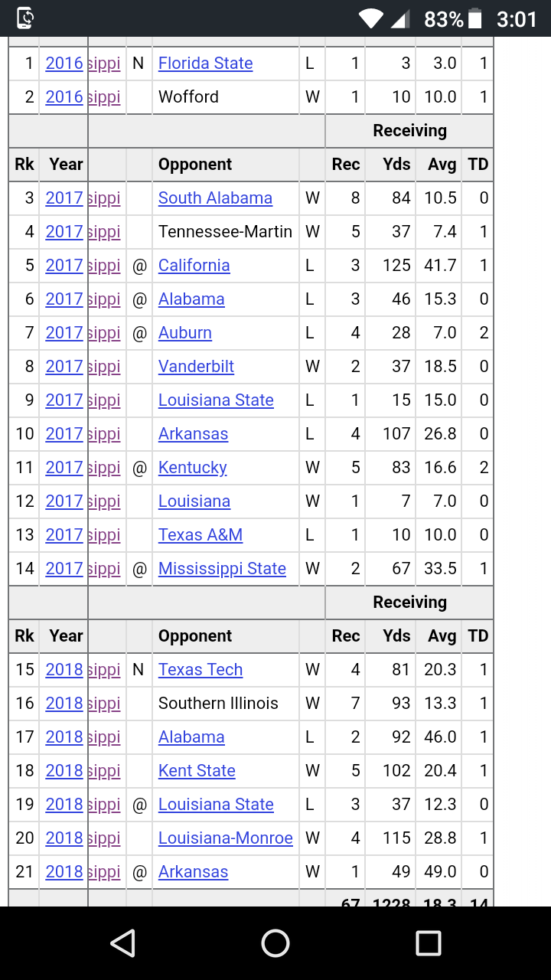Open the Louisiana-Monroe opponent link
551x980 pixels.
click(x=226, y=838)
